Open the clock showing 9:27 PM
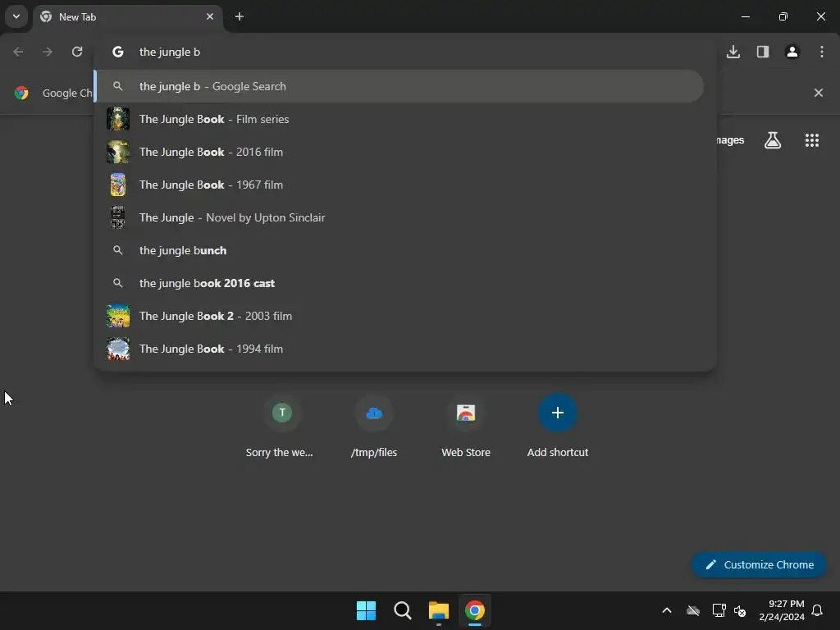Screen dimensions: 840x630 782,610
